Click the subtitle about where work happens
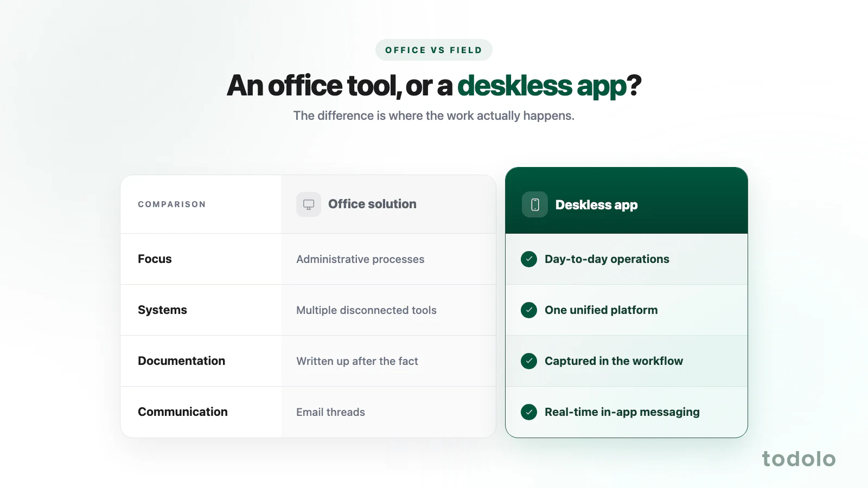The image size is (868, 488). pos(434,115)
